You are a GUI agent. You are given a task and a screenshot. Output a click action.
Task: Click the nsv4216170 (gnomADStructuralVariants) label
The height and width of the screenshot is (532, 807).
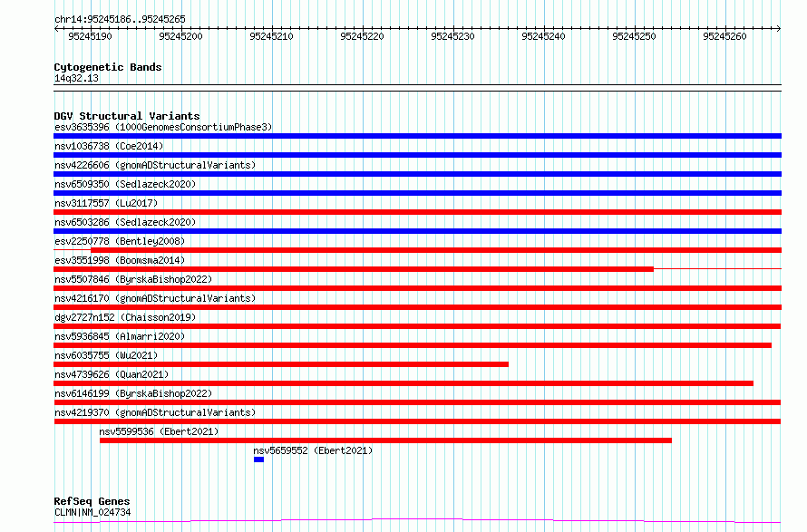(x=155, y=298)
